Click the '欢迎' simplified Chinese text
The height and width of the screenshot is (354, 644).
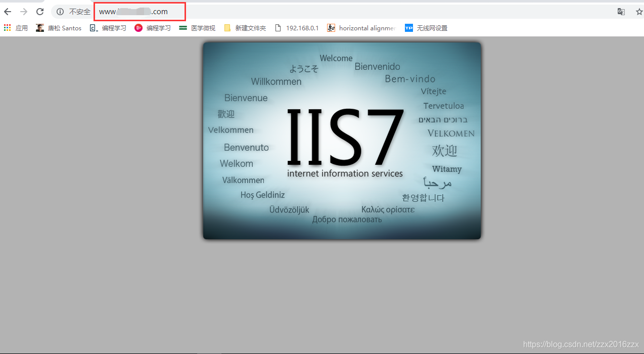click(444, 151)
